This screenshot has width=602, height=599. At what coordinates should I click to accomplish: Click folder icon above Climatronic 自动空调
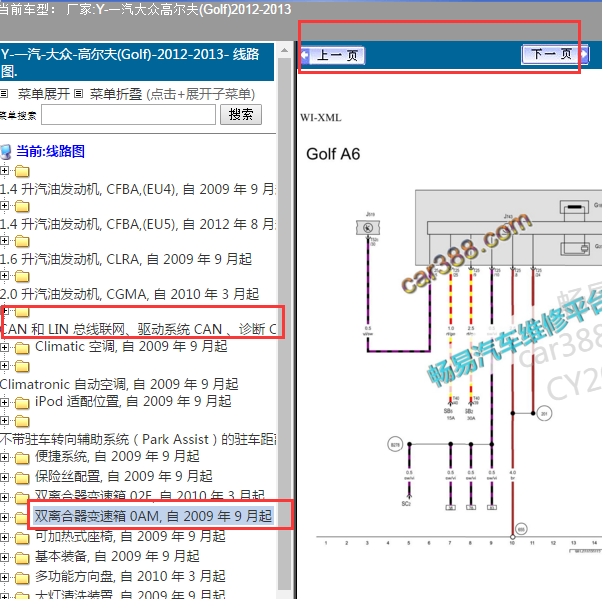22,366
